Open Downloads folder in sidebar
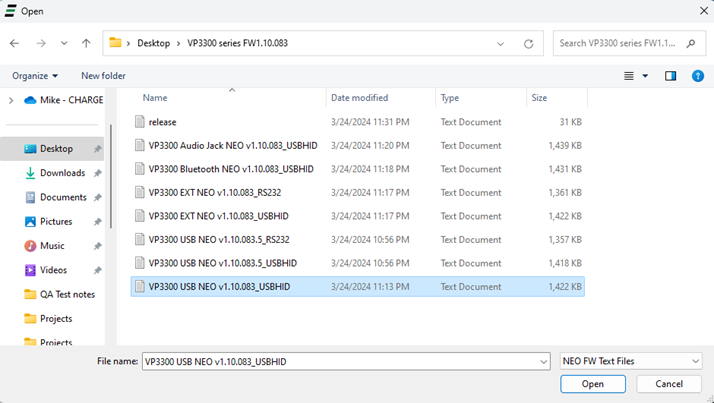Viewport: 714px width, 403px height. click(62, 173)
